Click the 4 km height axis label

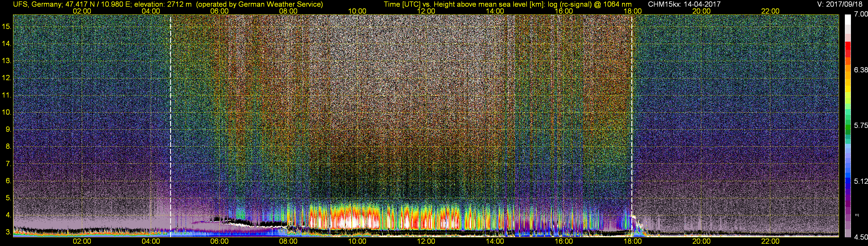coord(8,215)
